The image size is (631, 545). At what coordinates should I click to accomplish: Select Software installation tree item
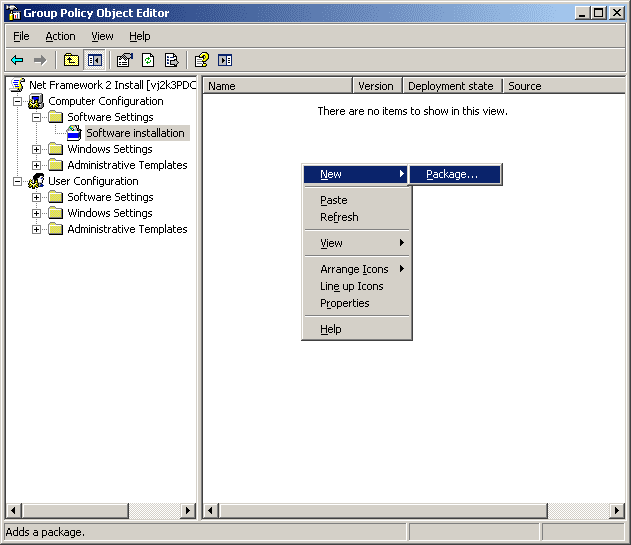[x=136, y=133]
